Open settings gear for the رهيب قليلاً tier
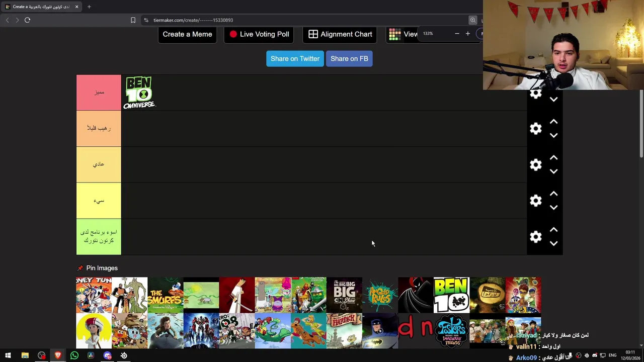Screen dimensions: 644x362 [x=536, y=129]
